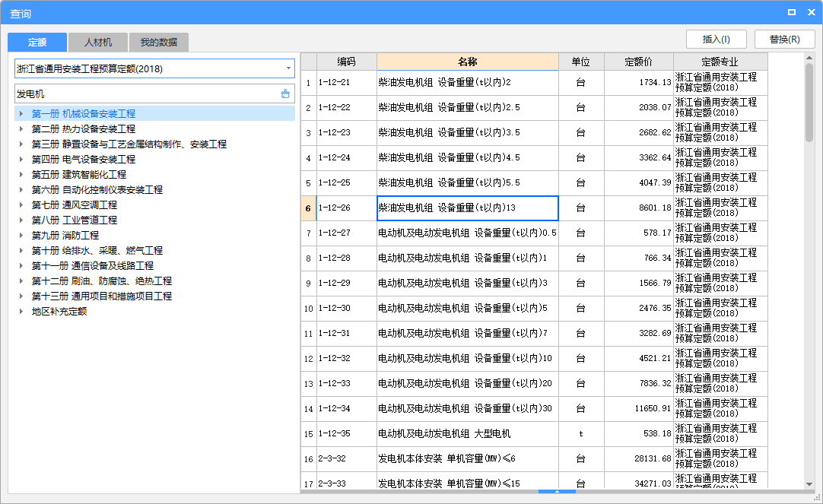Click the 替换(R) button

click(x=784, y=40)
